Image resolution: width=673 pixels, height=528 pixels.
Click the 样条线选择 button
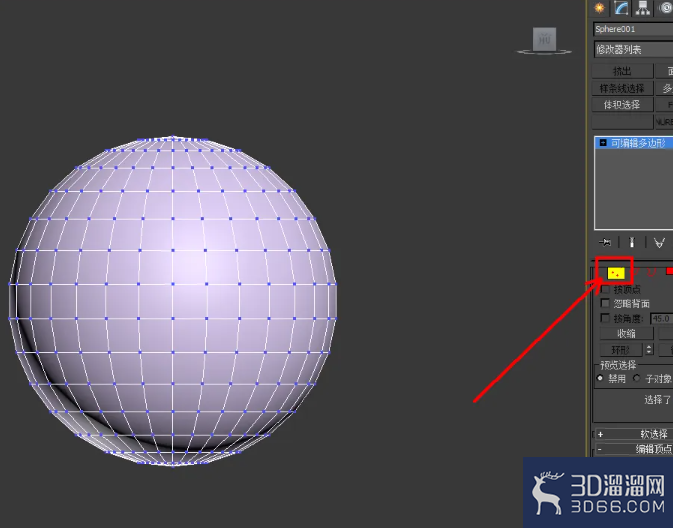622,88
